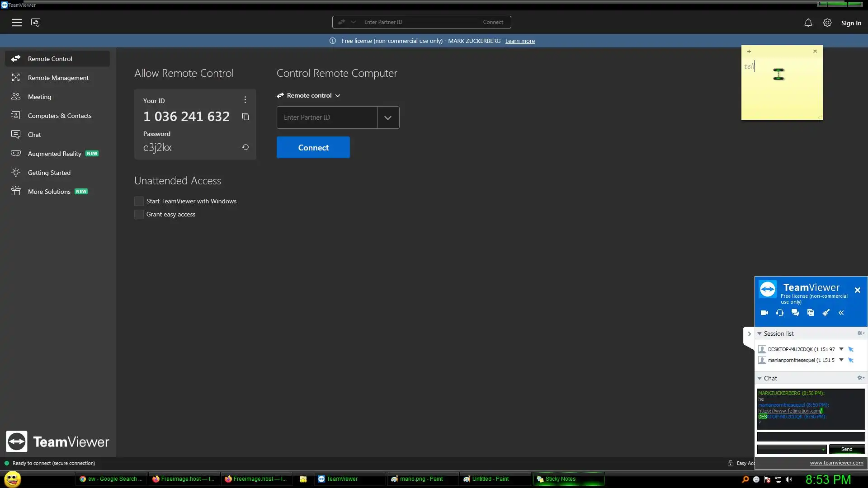
Task: Collapse the Session list section
Action: click(760, 333)
